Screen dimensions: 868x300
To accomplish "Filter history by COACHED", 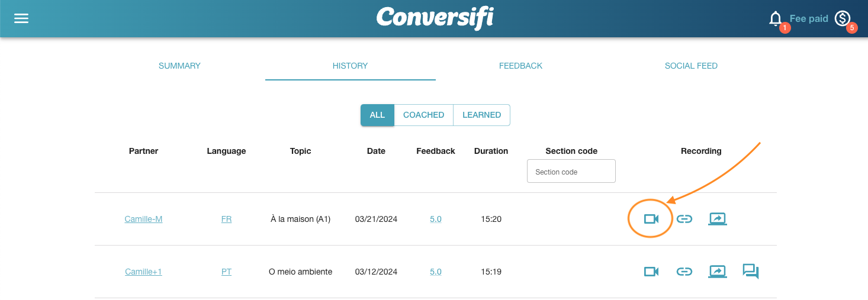I will [x=424, y=115].
